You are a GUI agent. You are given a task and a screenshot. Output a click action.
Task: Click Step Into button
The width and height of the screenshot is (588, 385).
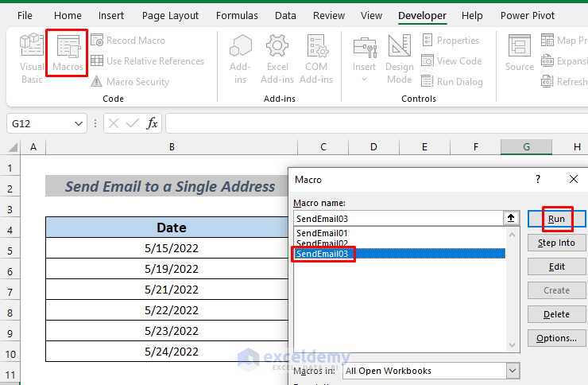tap(556, 243)
